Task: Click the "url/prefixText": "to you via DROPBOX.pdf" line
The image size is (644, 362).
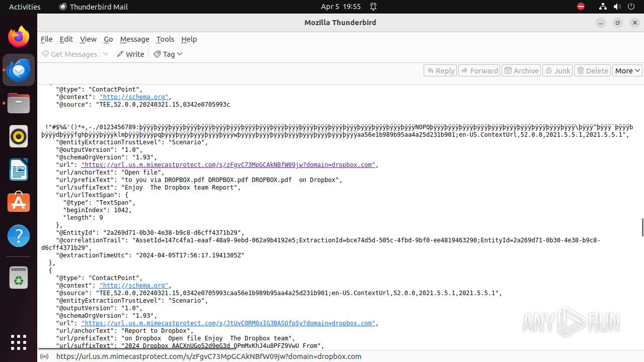Action: 199,180
